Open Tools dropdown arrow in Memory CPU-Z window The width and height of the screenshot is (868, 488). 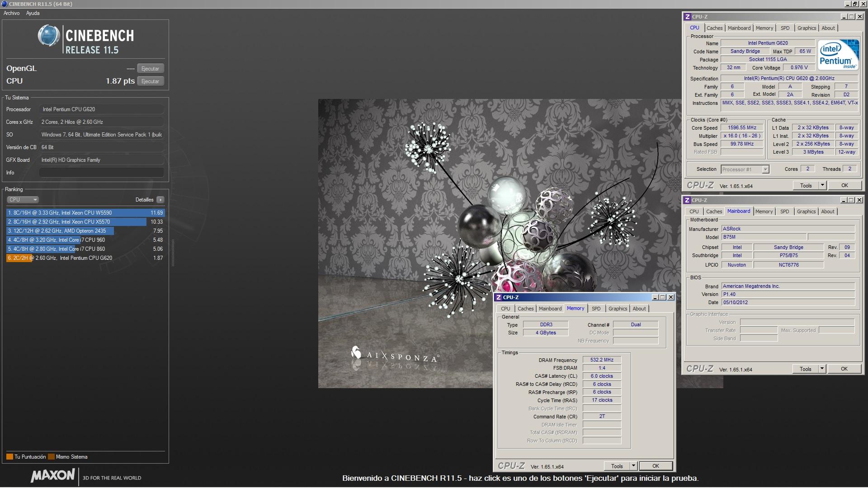(x=633, y=466)
